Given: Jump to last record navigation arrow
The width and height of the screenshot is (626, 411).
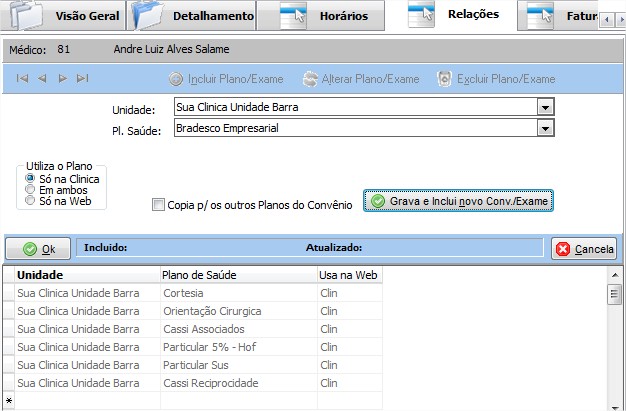Looking at the screenshot, I should pos(82,79).
